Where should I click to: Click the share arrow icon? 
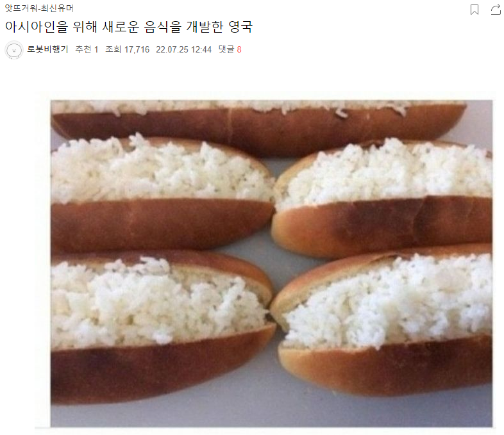coord(496,10)
